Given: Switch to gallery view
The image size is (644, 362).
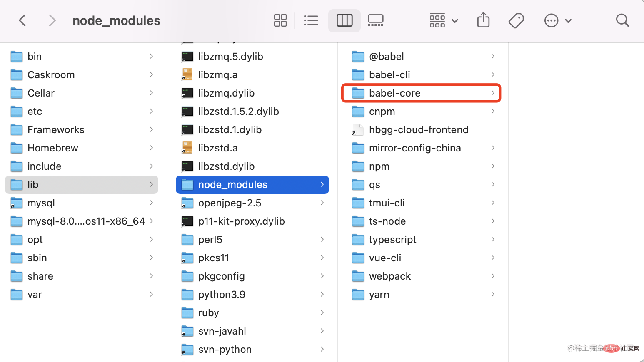Looking at the screenshot, I should [376, 20].
